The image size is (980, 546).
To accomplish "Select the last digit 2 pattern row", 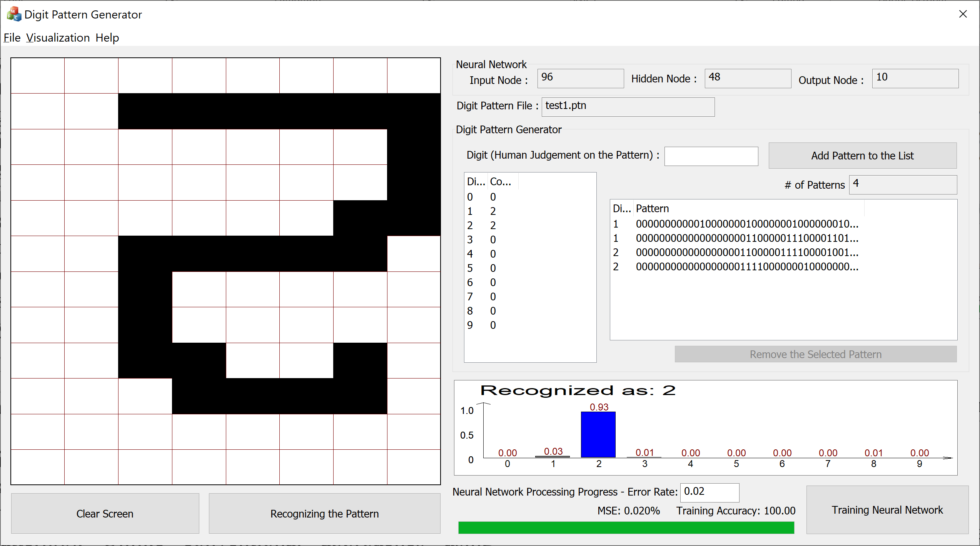I will 746,267.
